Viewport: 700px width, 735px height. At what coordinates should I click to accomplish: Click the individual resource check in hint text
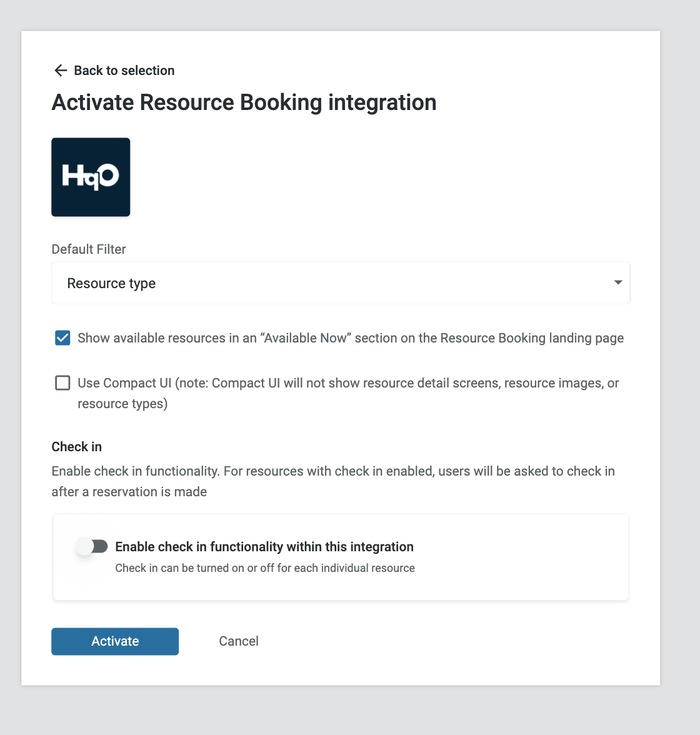pyautogui.click(x=265, y=568)
